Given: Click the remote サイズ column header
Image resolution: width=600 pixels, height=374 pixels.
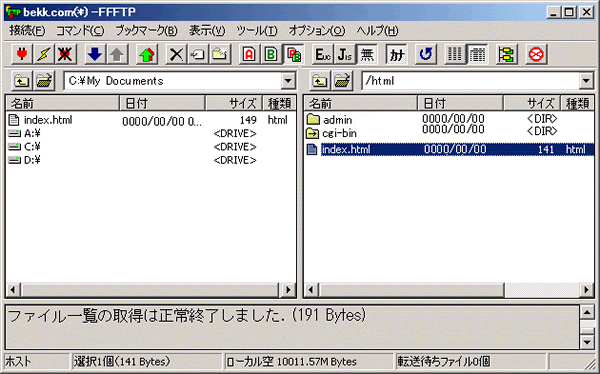Looking at the screenshot, I should tap(532, 103).
